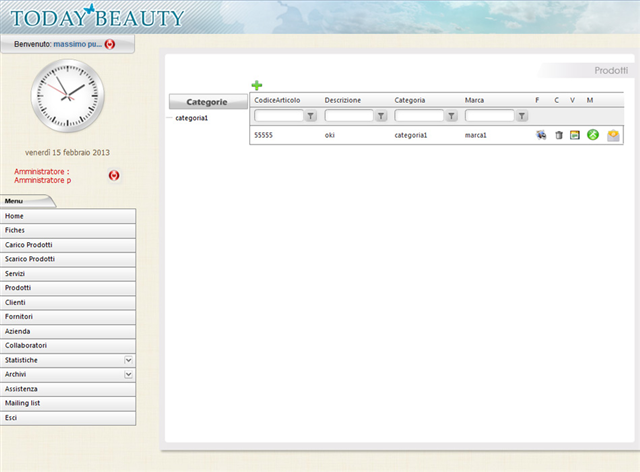Viewport: 640px width, 472px height.
Task: Open the Servizi menu item
Action: pyautogui.click(x=68, y=274)
